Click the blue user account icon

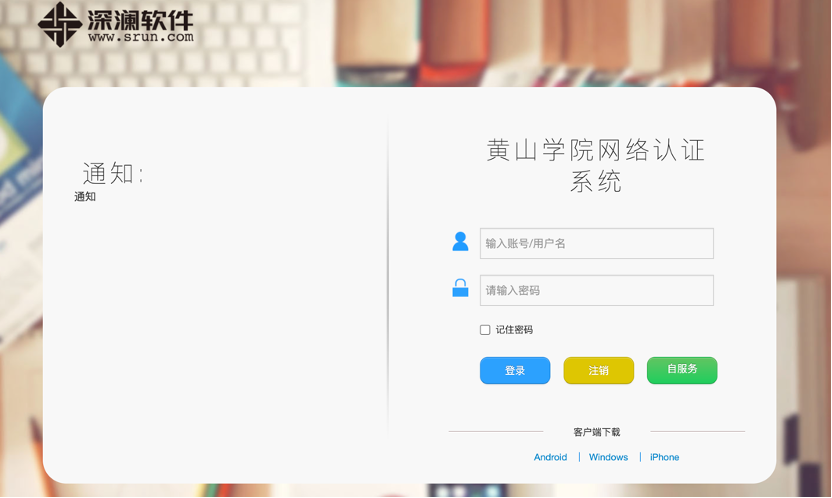pyautogui.click(x=460, y=241)
